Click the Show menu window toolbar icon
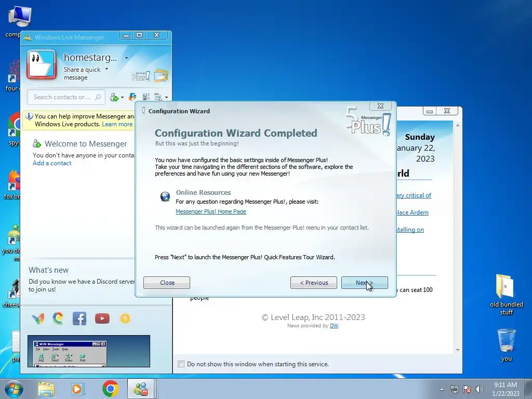The image size is (532, 399). click(158, 97)
